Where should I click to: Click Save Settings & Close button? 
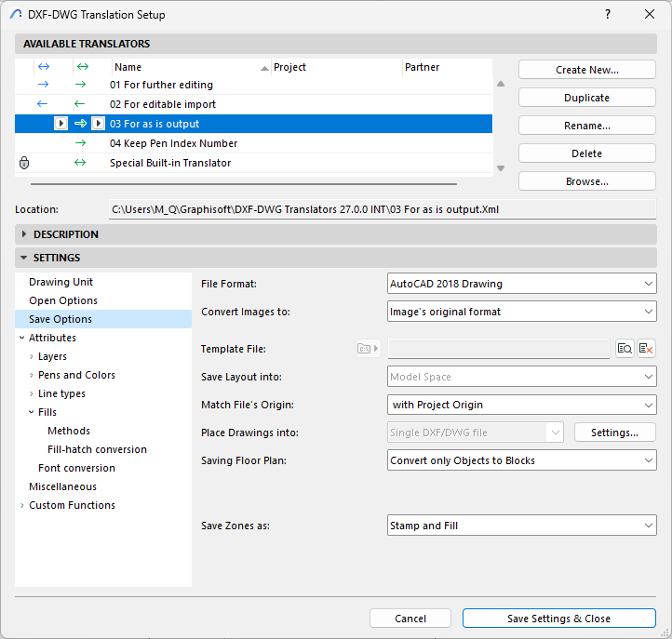click(x=558, y=619)
